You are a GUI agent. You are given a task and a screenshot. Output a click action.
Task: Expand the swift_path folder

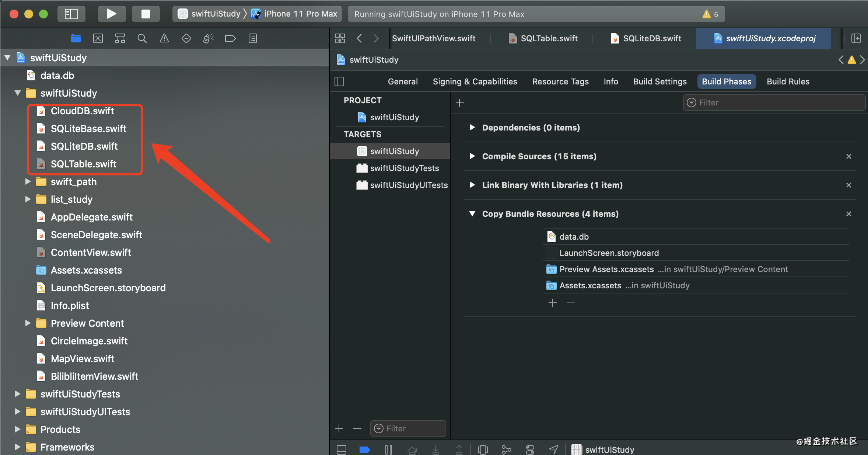[x=28, y=181]
